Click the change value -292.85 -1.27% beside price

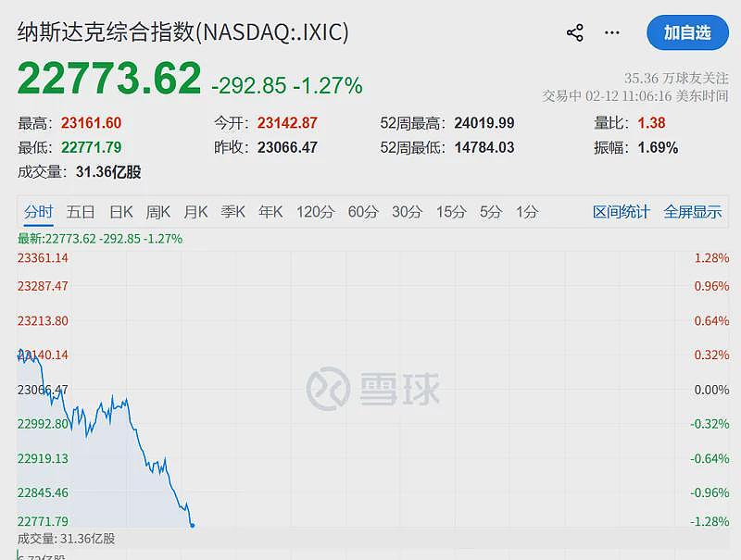pos(287,85)
